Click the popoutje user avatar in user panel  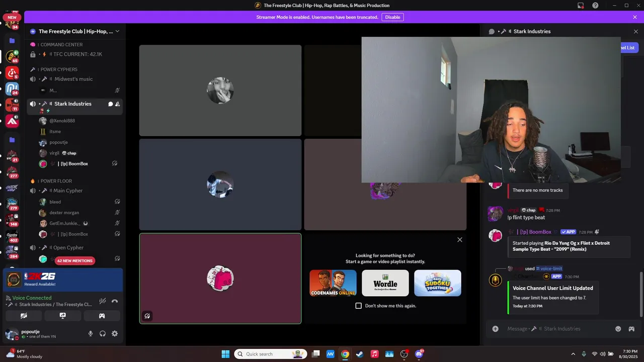pos(12,334)
